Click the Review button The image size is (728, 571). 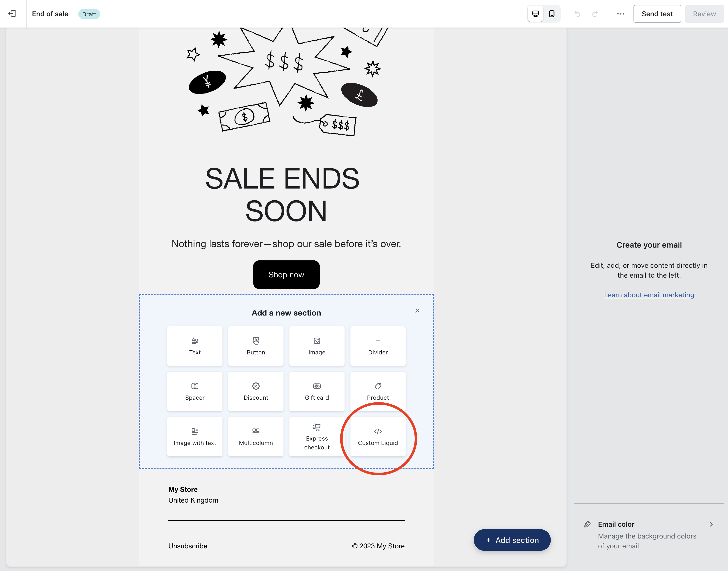point(704,14)
